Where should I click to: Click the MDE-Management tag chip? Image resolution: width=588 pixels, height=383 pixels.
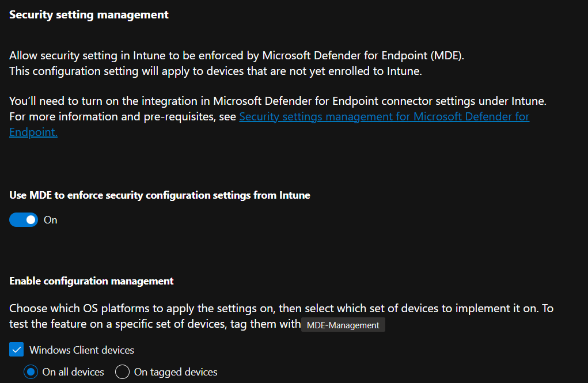pos(343,325)
